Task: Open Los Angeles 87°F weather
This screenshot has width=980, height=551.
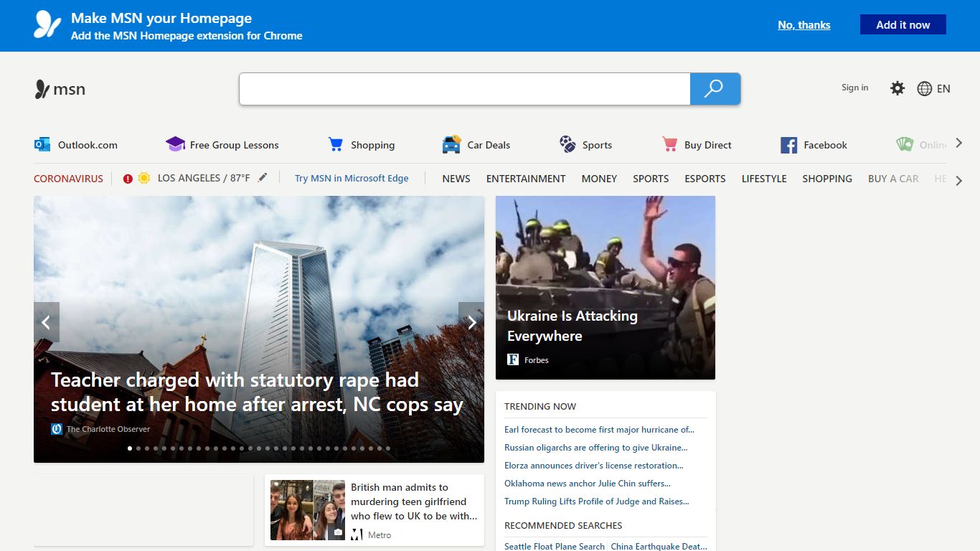Action: (x=204, y=178)
